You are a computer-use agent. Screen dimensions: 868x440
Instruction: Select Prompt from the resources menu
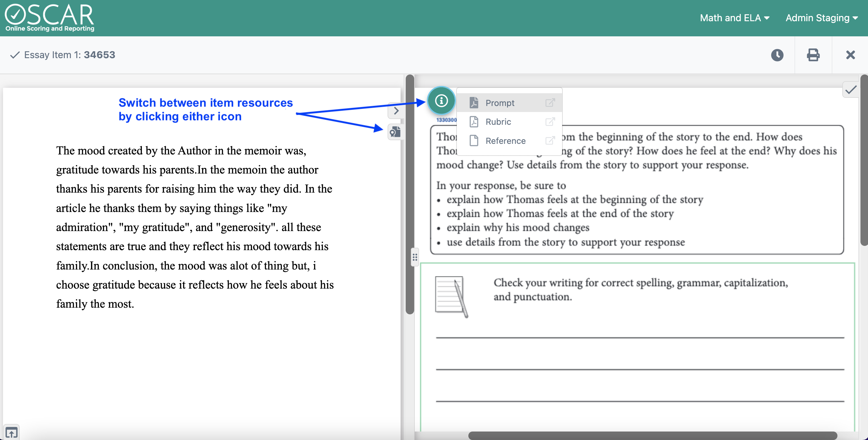coord(500,102)
